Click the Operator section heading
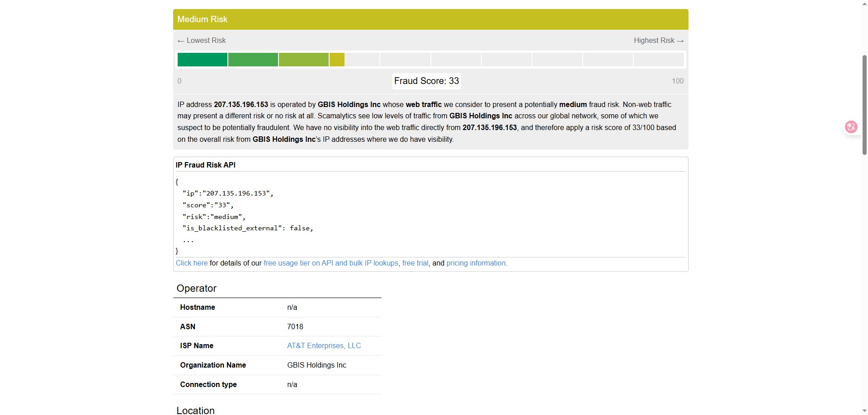Image resolution: width=868 pixels, height=415 pixels. pyautogui.click(x=197, y=289)
